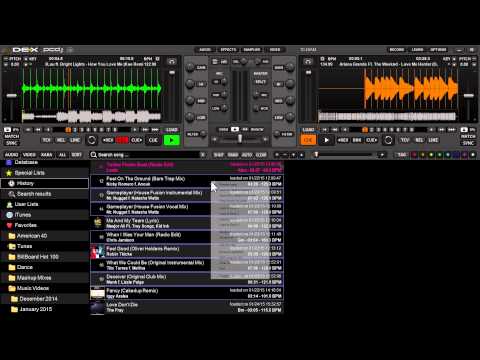Clear the search field with the X

tap(202, 155)
